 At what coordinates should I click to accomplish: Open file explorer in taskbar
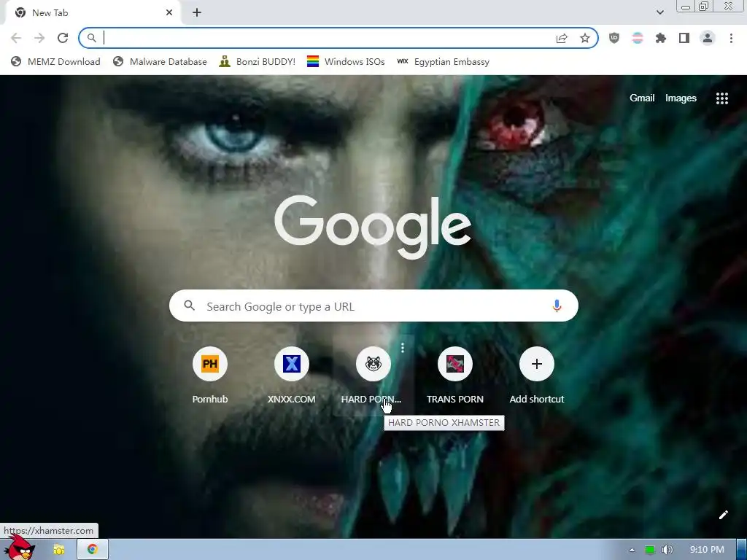58,550
